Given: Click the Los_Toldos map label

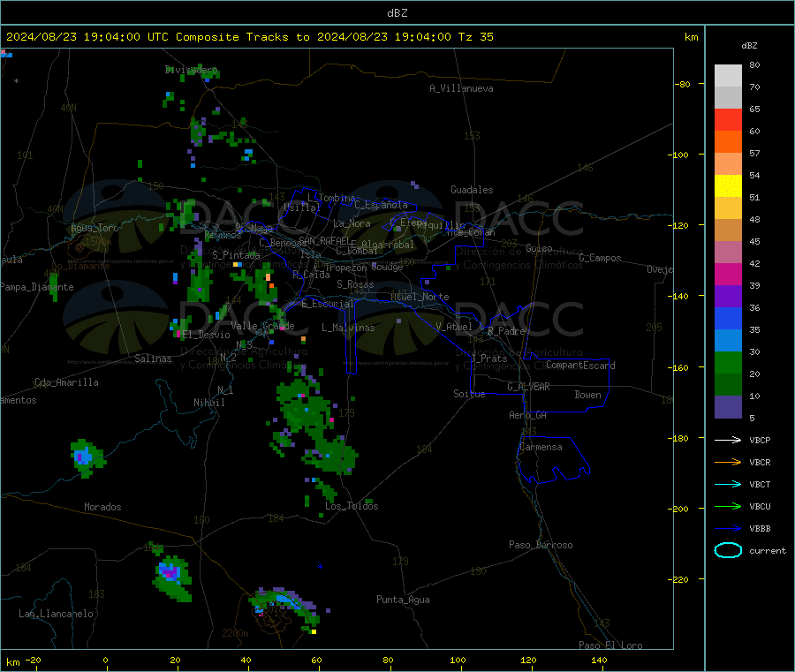Looking at the screenshot, I should (x=352, y=506).
